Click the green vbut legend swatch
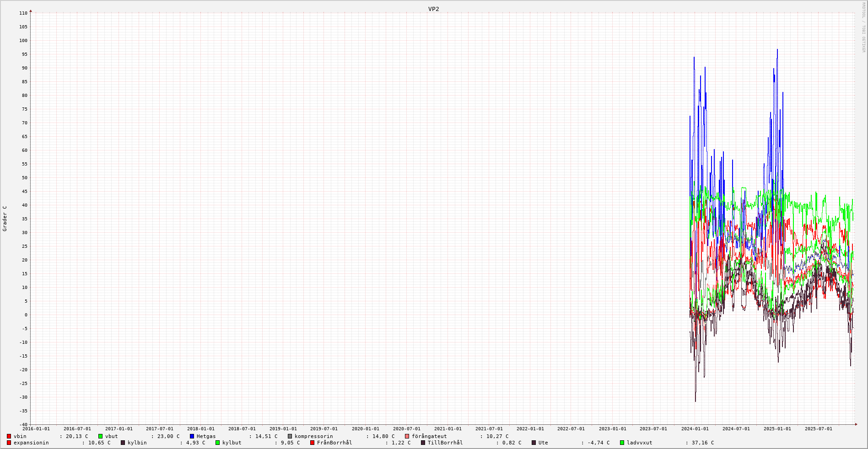This screenshot has height=449, width=868. coord(100,436)
